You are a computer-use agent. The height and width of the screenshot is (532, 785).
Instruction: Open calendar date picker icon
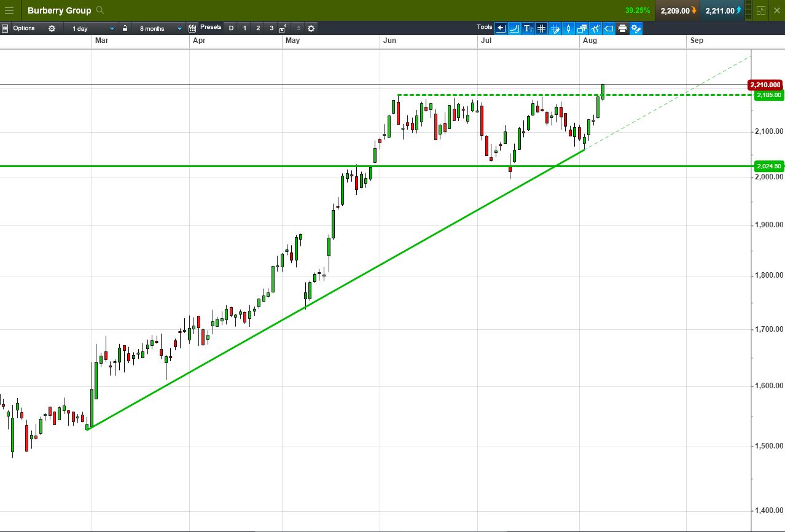[192, 28]
